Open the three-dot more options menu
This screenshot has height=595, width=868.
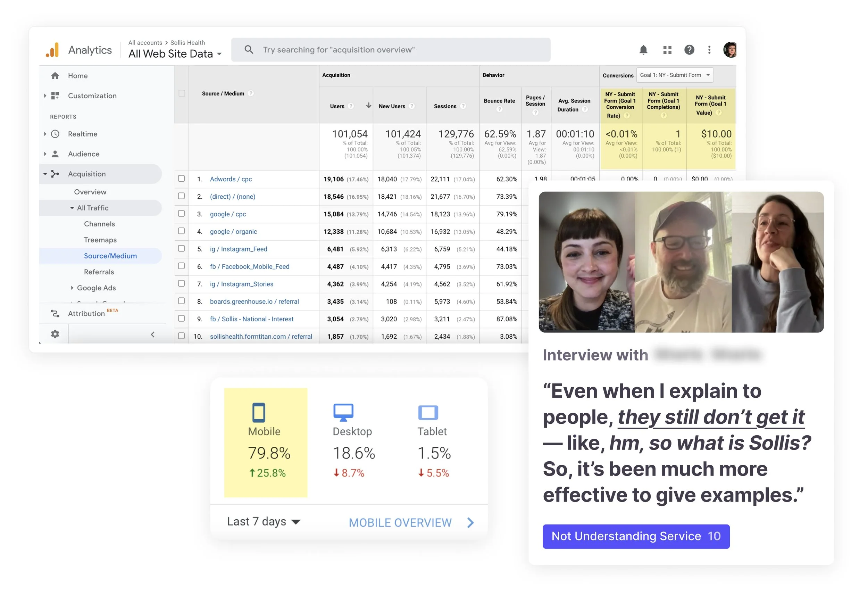pos(709,50)
